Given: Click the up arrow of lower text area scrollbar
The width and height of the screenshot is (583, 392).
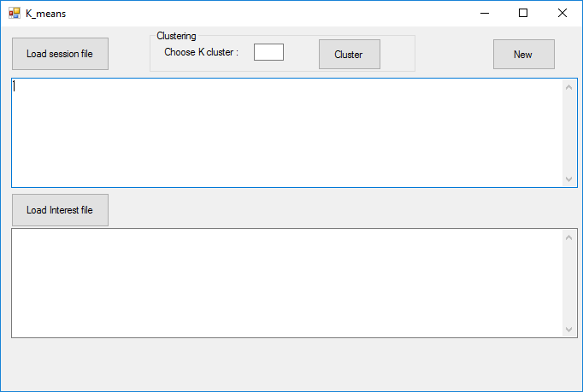Looking at the screenshot, I should (570, 237).
